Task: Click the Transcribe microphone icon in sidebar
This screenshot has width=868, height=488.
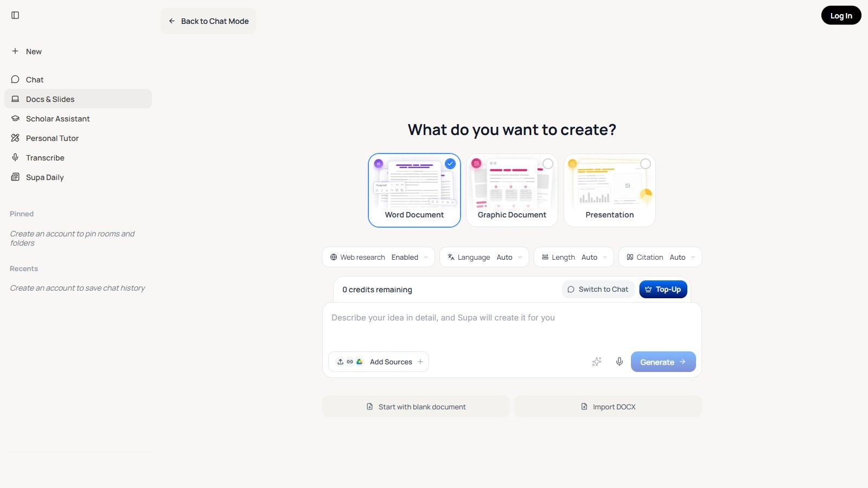Action: coord(15,157)
